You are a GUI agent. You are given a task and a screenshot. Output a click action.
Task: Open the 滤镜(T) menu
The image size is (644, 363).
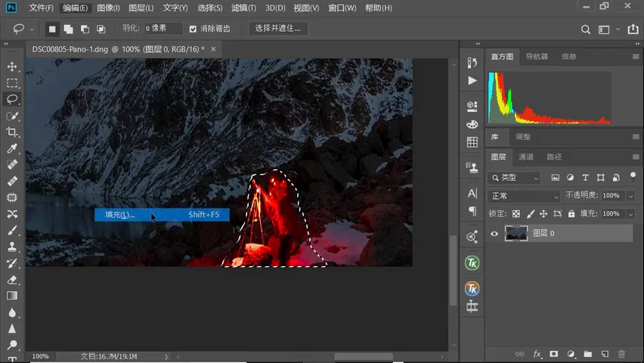point(243,8)
